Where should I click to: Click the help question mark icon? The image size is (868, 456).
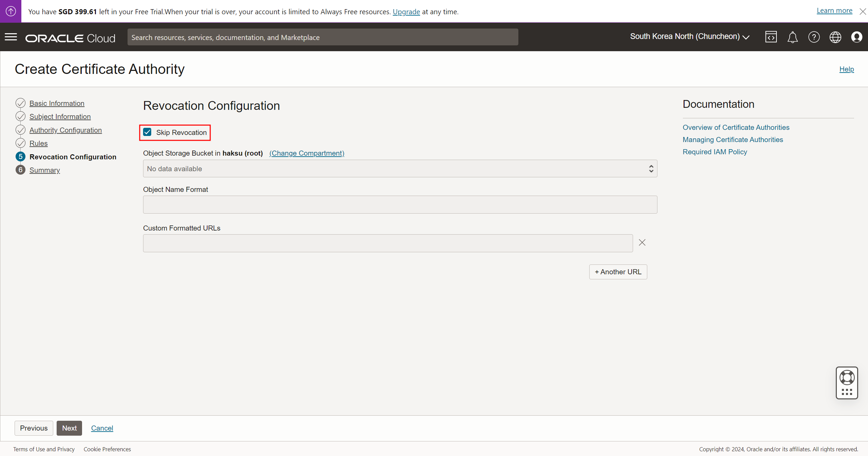coord(814,37)
